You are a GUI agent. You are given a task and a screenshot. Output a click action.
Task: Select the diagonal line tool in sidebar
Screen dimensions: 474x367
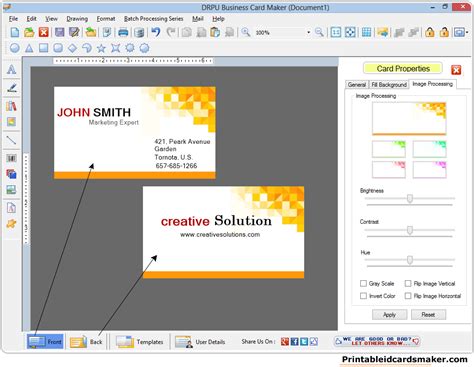[x=11, y=140]
